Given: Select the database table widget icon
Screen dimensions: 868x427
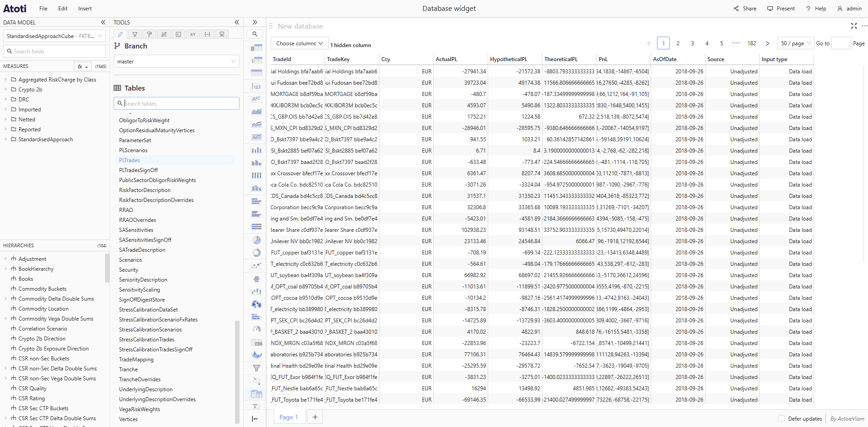Looking at the screenshot, I should pos(256,394).
